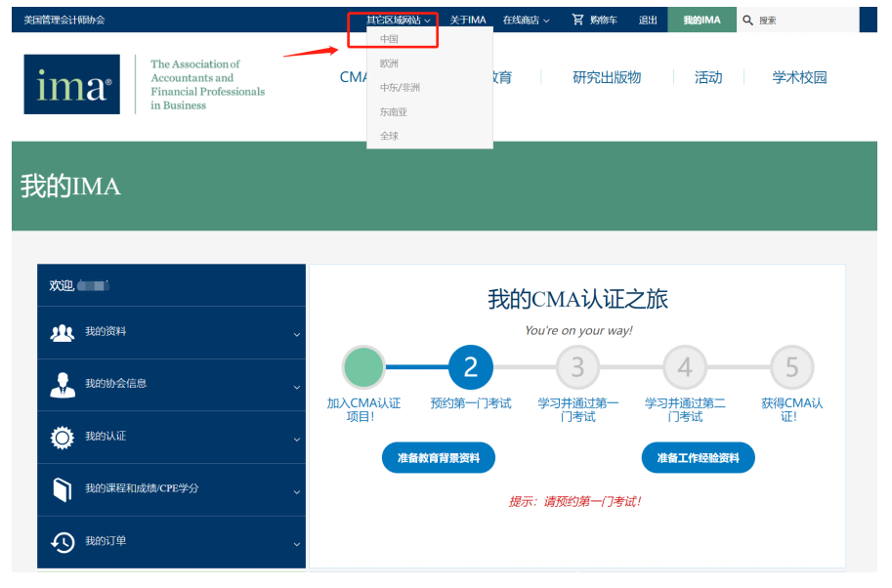The width and height of the screenshot is (892, 588).
Task: Click the person icon beside 我的协会信息
Action: 61,384
